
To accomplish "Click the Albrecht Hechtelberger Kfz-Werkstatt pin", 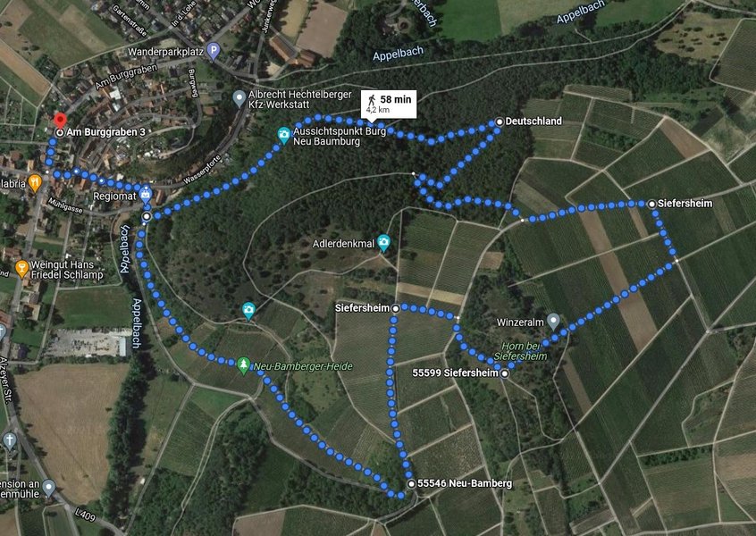I will [x=239, y=98].
